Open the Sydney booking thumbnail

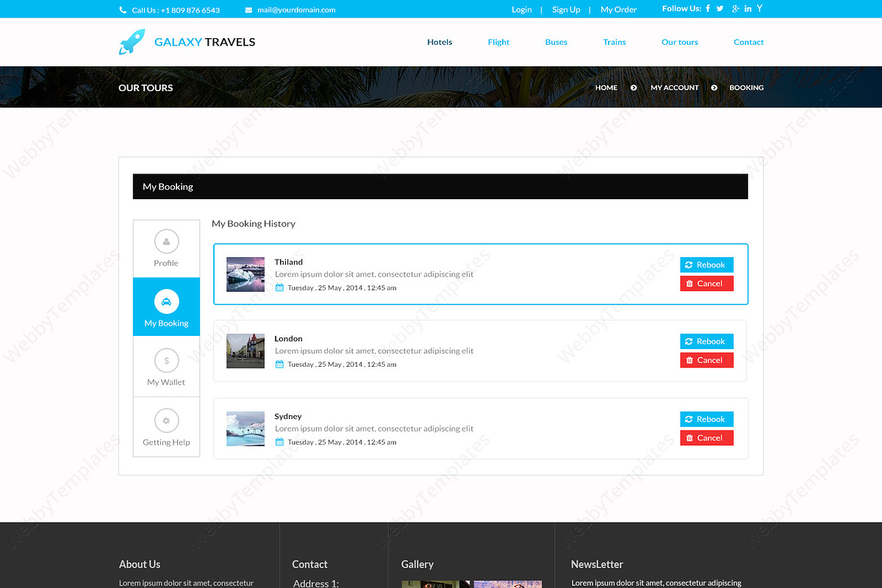pos(245,429)
